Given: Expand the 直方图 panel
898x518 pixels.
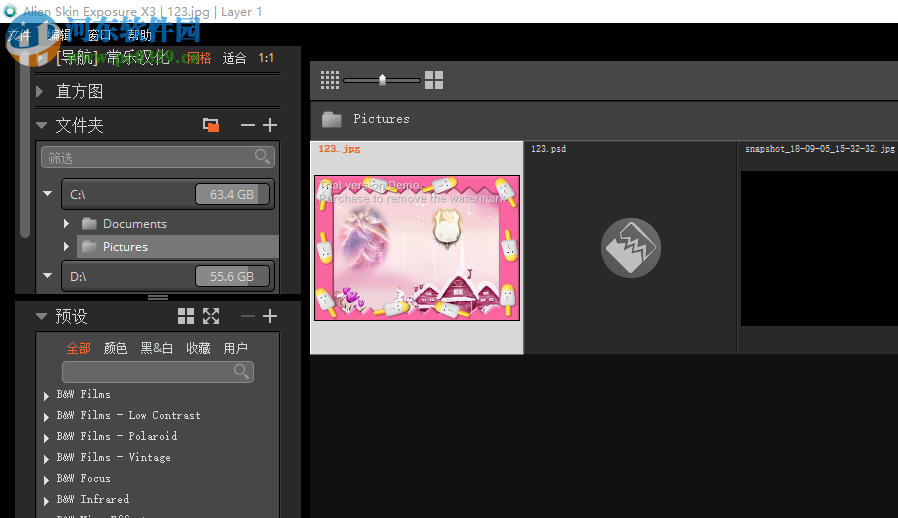Looking at the screenshot, I should click(x=40, y=91).
